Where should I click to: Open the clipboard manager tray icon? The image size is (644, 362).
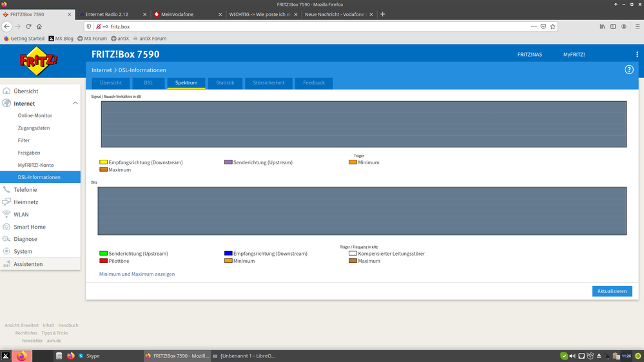616,356
